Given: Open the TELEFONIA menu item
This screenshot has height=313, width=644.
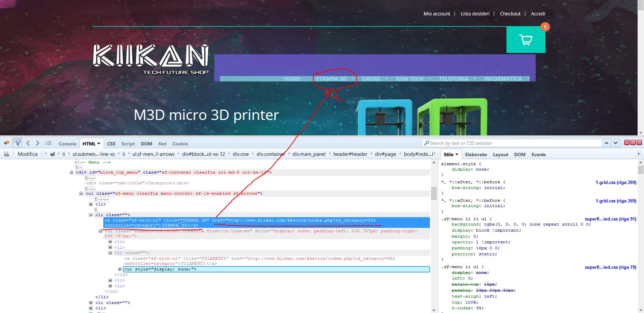Looking at the screenshot, I should pos(453,79).
